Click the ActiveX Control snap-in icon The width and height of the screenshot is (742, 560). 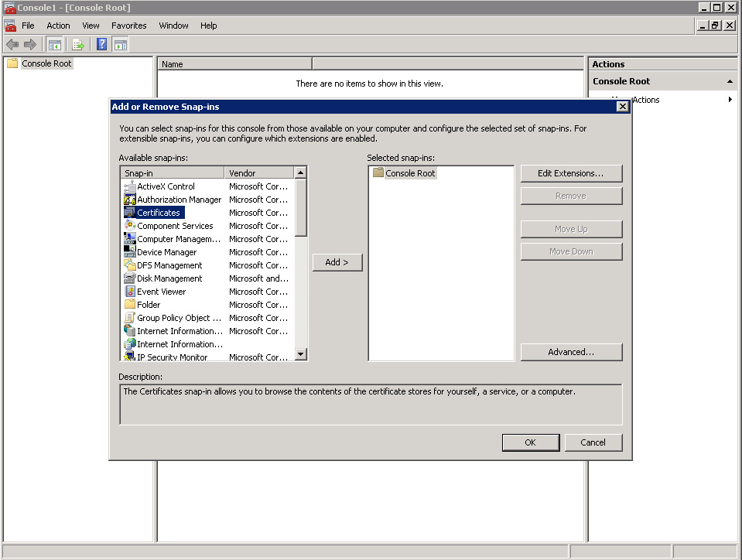click(130, 186)
